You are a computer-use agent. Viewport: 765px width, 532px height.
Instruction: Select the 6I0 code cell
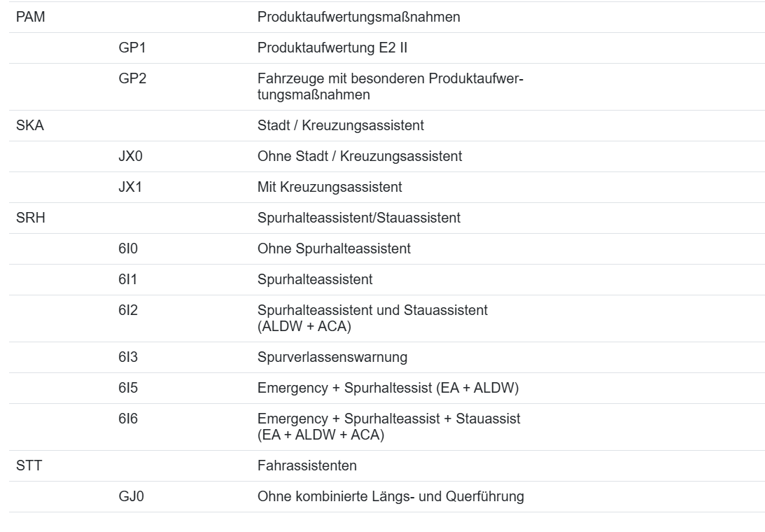127,249
